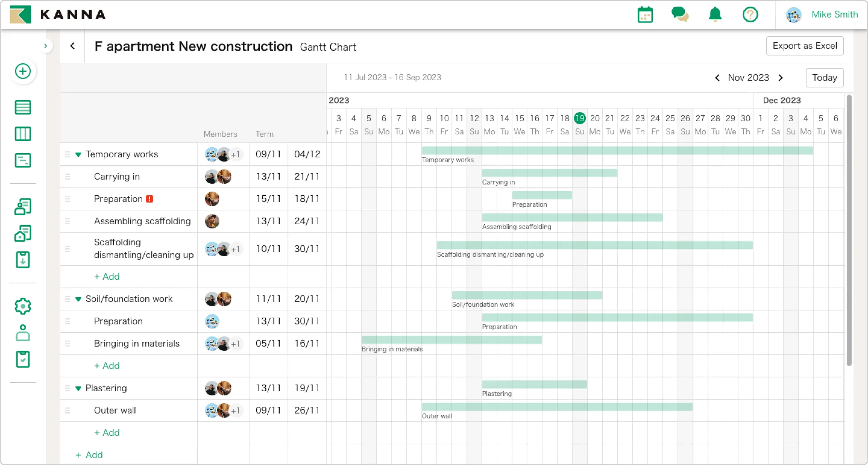Image resolution: width=868 pixels, height=465 pixels.
Task: Collapse the Temporary works group
Action: (79, 154)
